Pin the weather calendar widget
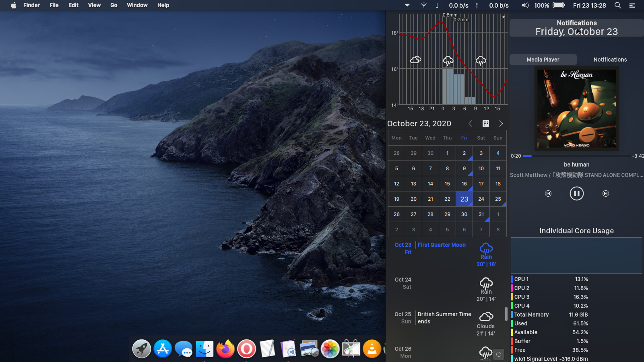This screenshot has height=362, width=644. click(503, 17)
